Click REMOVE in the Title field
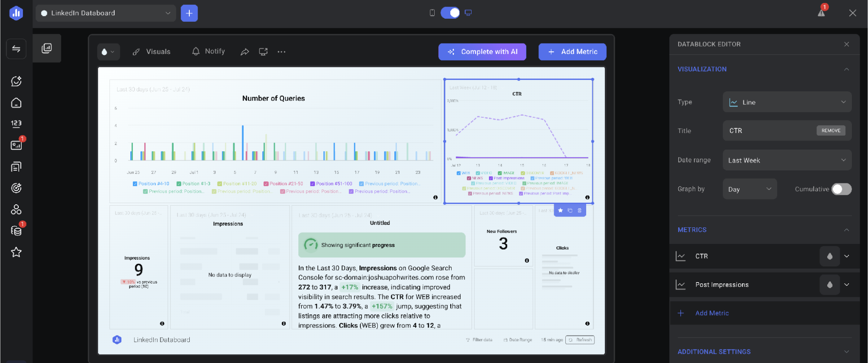The height and width of the screenshot is (363, 868). click(831, 130)
